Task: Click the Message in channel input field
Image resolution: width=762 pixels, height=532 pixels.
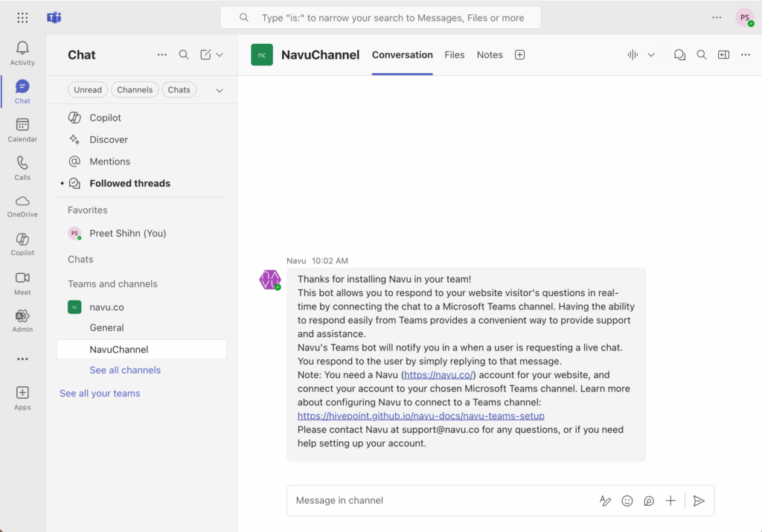Action: (439, 501)
